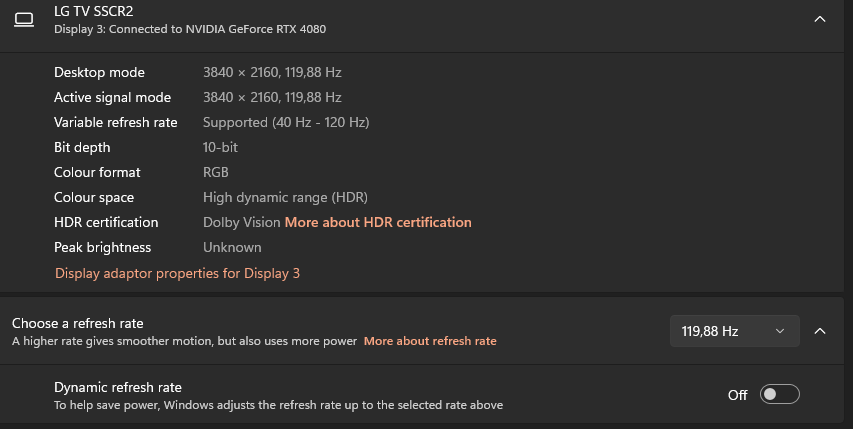This screenshot has height=429, width=853.
Task: Collapse the Choose a refresh rate section
Action: pos(820,331)
